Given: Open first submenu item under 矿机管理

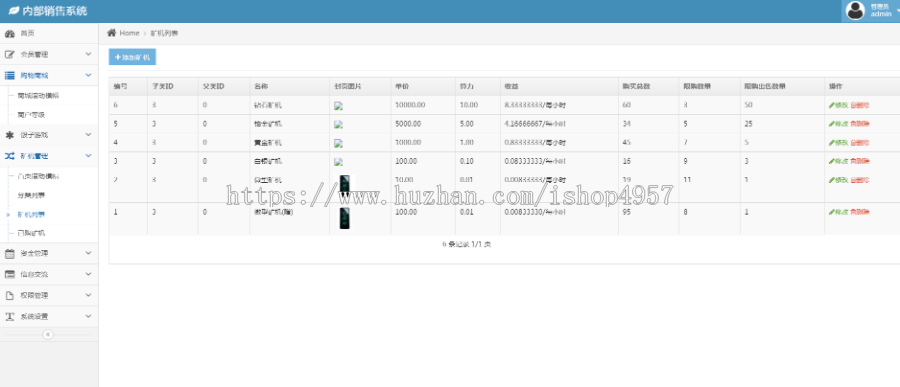Looking at the screenshot, I should coord(38,176).
